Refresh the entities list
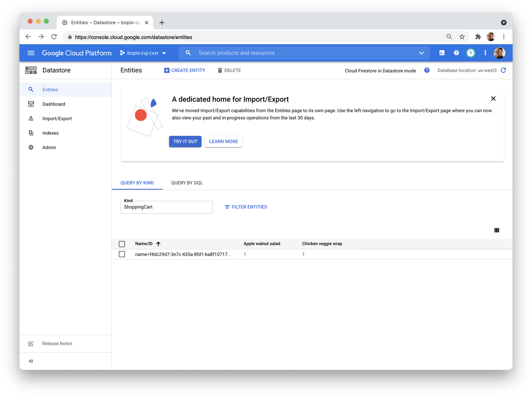This screenshot has width=532, height=397. (x=503, y=70)
